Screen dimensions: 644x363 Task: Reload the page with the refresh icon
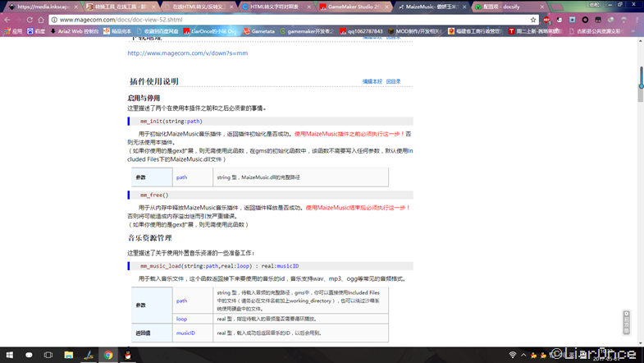point(30,20)
